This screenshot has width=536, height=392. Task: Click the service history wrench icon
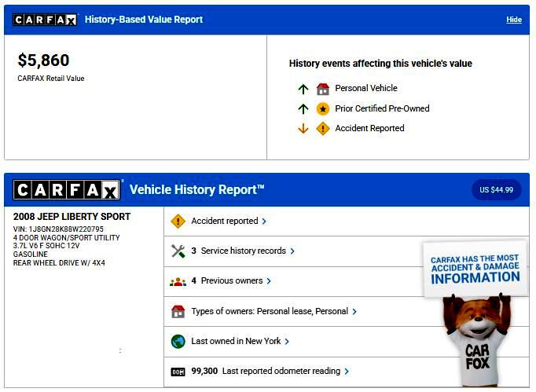[x=178, y=251]
